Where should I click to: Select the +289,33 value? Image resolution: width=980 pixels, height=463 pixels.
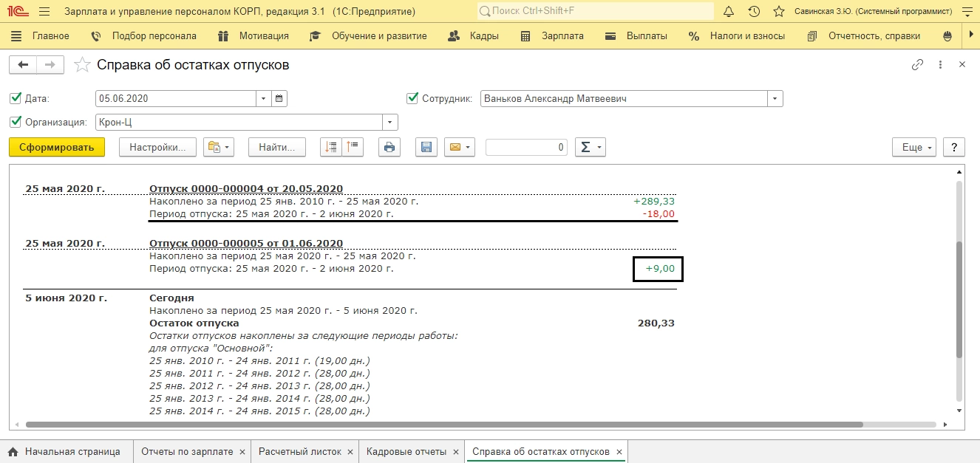(x=654, y=201)
